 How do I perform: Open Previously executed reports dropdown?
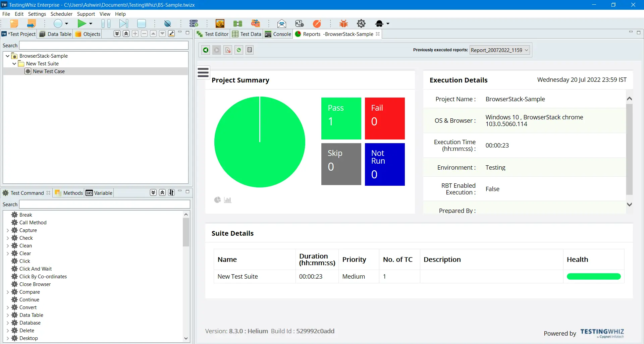click(x=499, y=50)
